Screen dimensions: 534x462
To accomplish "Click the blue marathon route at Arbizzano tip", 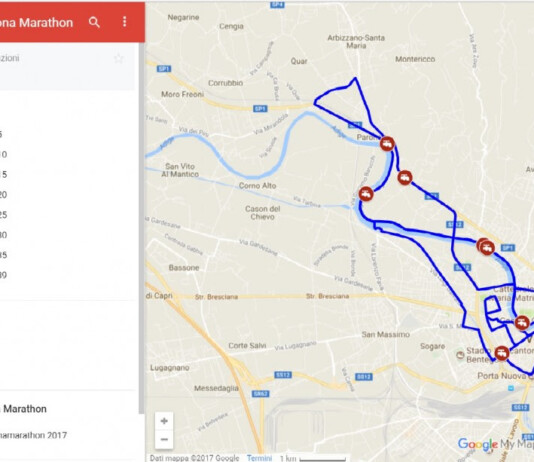I will [355, 79].
